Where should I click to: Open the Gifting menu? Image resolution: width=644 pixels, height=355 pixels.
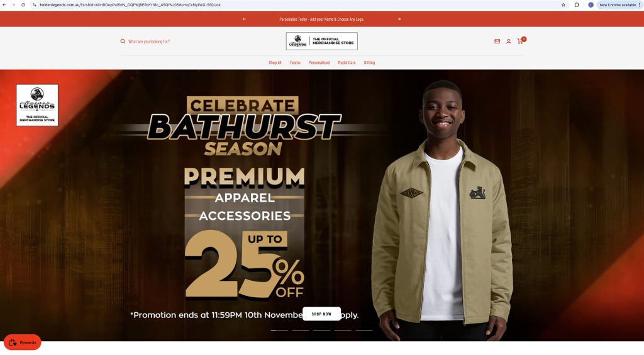[x=369, y=62]
